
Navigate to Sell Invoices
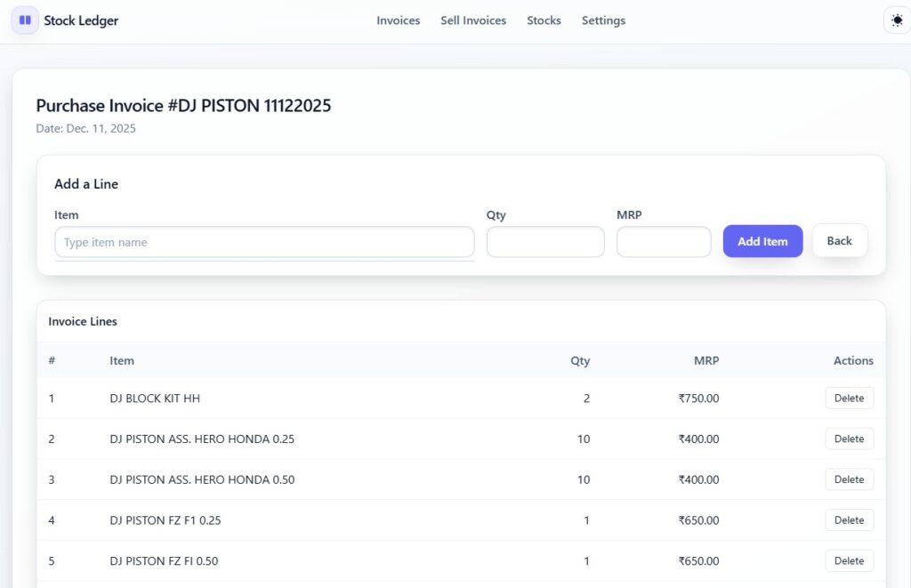[x=473, y=20]
